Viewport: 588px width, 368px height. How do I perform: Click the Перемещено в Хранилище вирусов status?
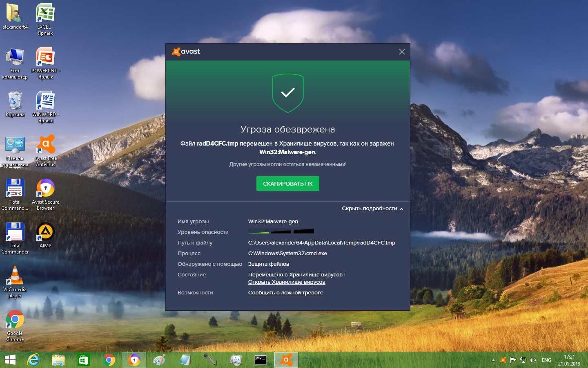tap(295, 274)
